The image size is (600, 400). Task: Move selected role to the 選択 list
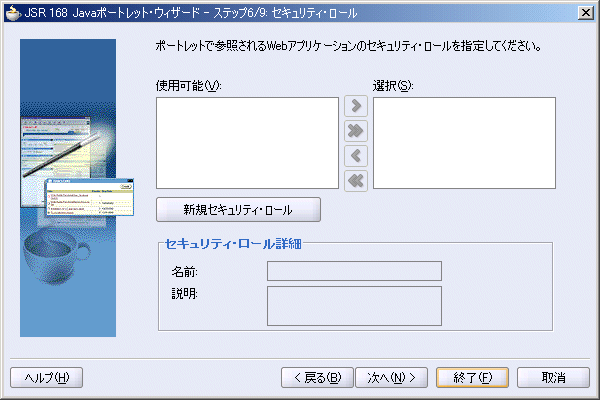pyautogui.click(x=356, y=106)
